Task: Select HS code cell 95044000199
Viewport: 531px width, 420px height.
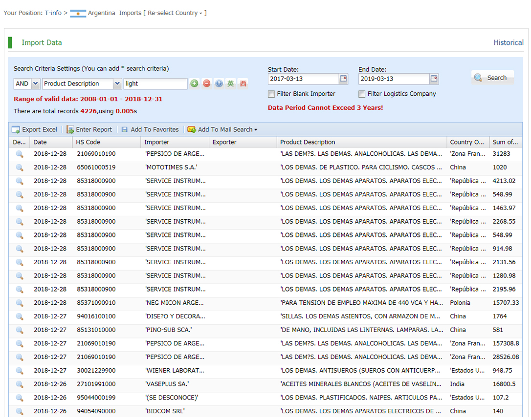Action: [x=96, y=398]
